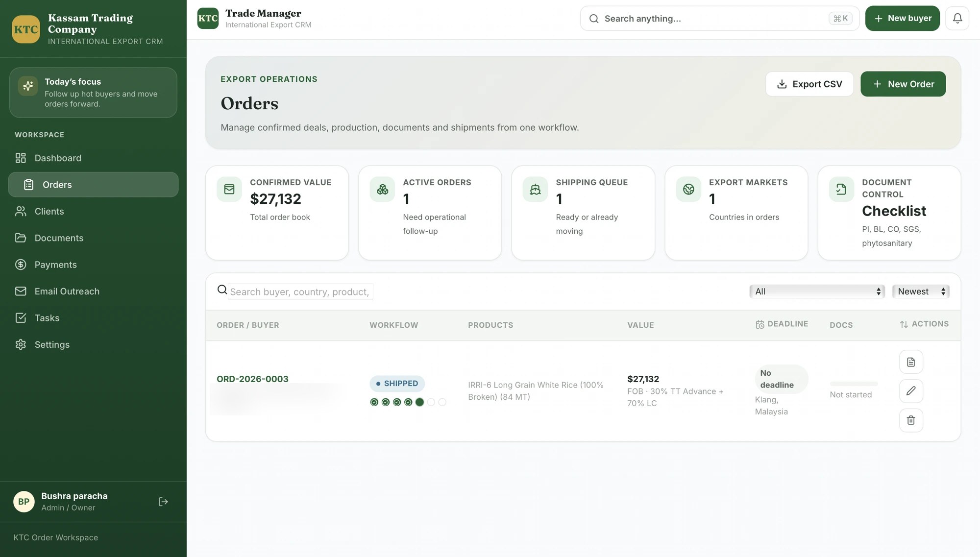Click the Shipping Queue ship icon
The width and height of the screenshot is (980, 557).
[535, 189]
